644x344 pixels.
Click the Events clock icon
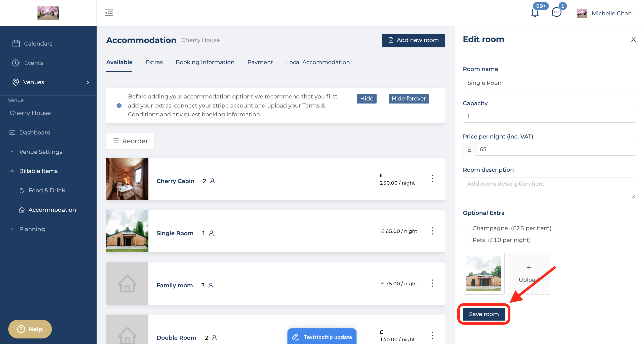(x=16, y=63)
